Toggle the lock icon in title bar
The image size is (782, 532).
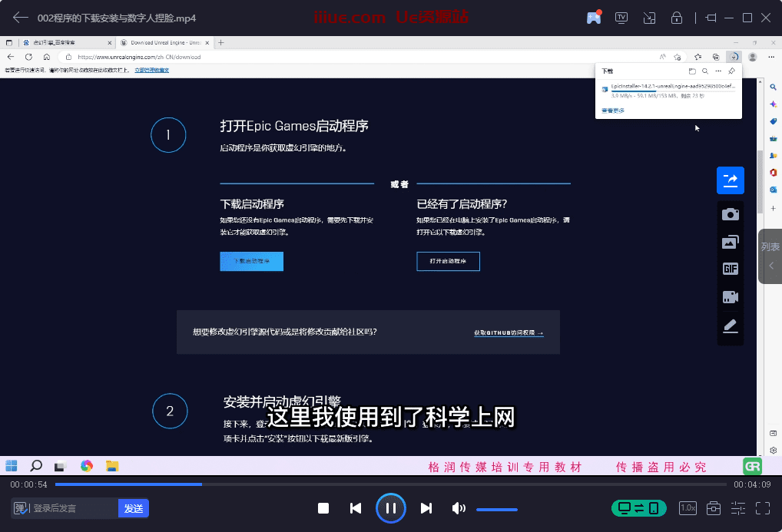coord(677,17)
